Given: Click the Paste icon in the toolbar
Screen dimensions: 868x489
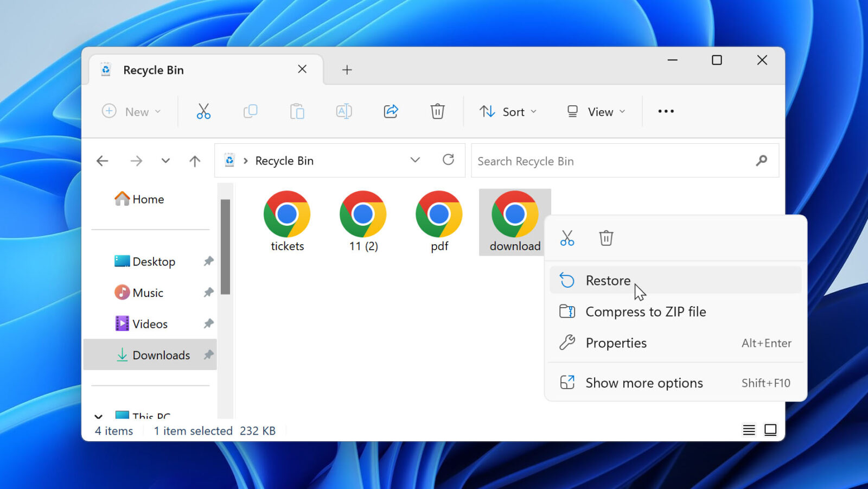Looking at the screenshot, I should pyautogui.click(x=297, y=111).
